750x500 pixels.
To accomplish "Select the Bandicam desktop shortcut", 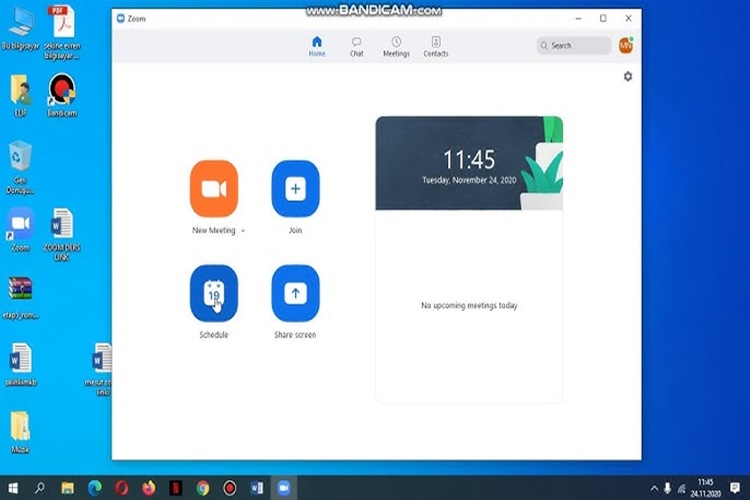I will pyautogui.click(x=62, y=95).
